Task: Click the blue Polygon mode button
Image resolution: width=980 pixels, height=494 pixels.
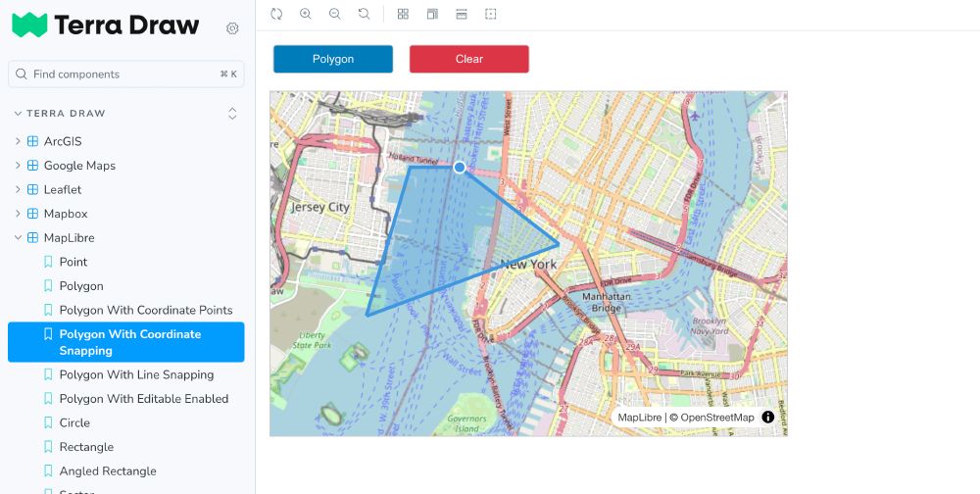Action: click(x=333, y=59)
